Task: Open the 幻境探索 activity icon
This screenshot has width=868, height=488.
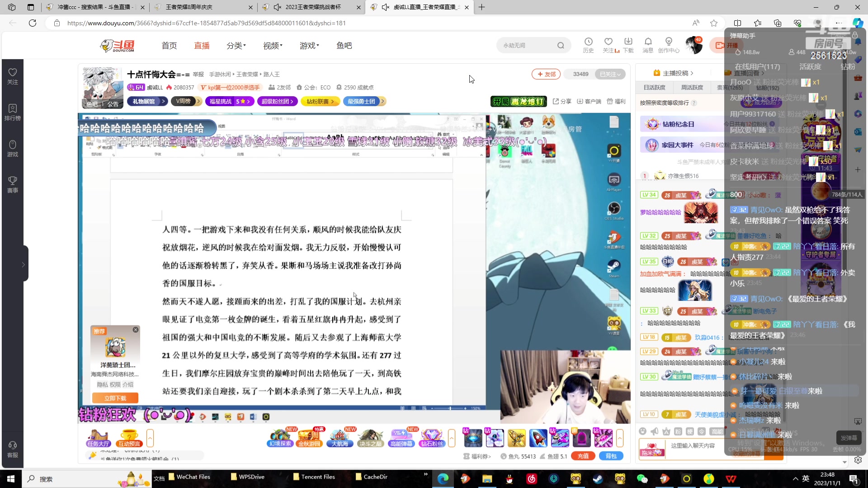Action: [281, 437]
